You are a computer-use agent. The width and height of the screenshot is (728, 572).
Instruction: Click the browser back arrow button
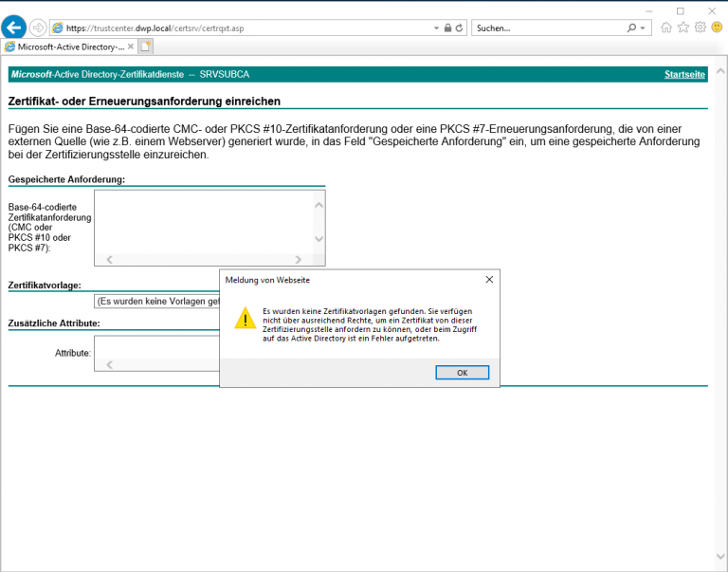(13, 27)
